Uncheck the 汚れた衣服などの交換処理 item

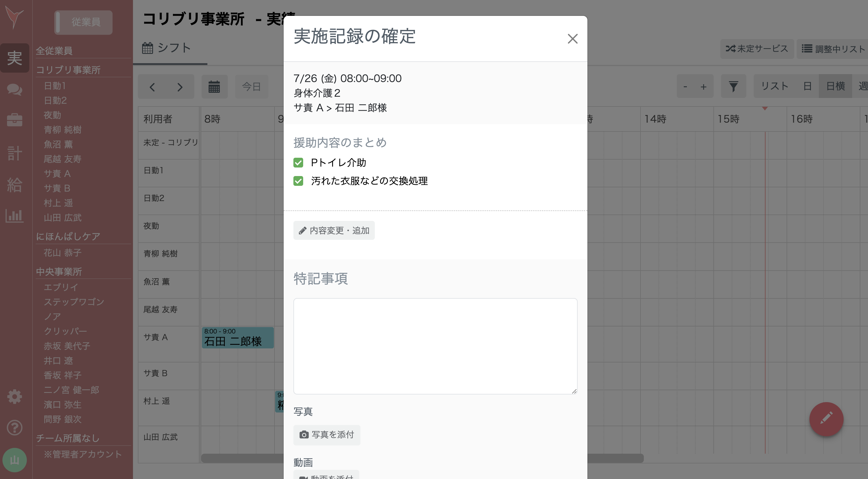pyautogui.click(x=299, y=181)
